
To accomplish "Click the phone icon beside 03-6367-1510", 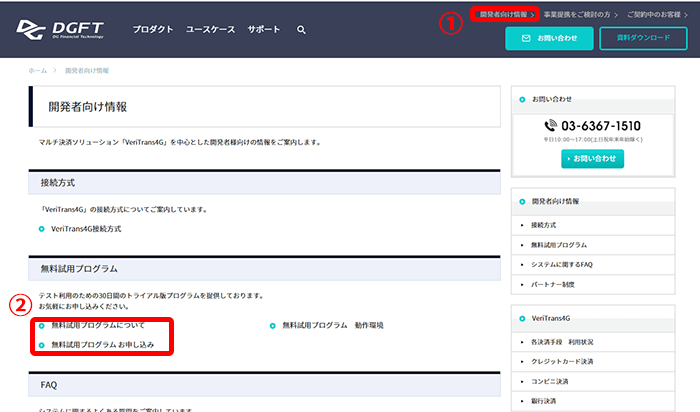I will click(550, 126).
